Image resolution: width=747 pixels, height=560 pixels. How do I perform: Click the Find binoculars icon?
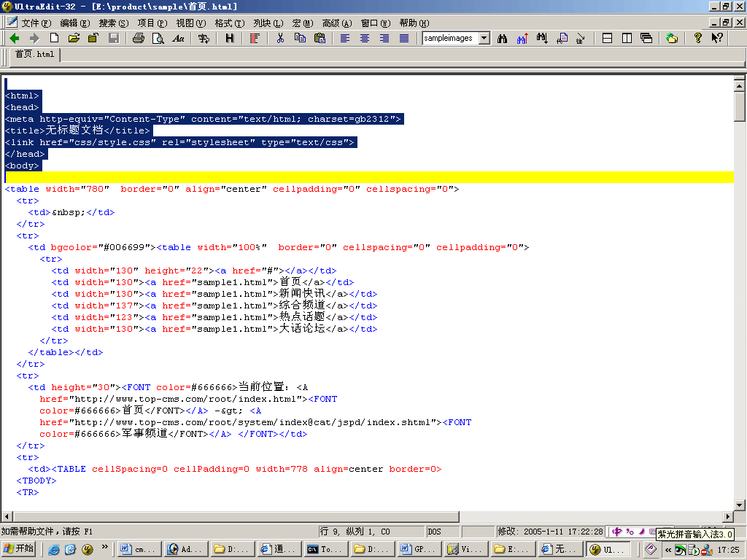pos(502,39)
